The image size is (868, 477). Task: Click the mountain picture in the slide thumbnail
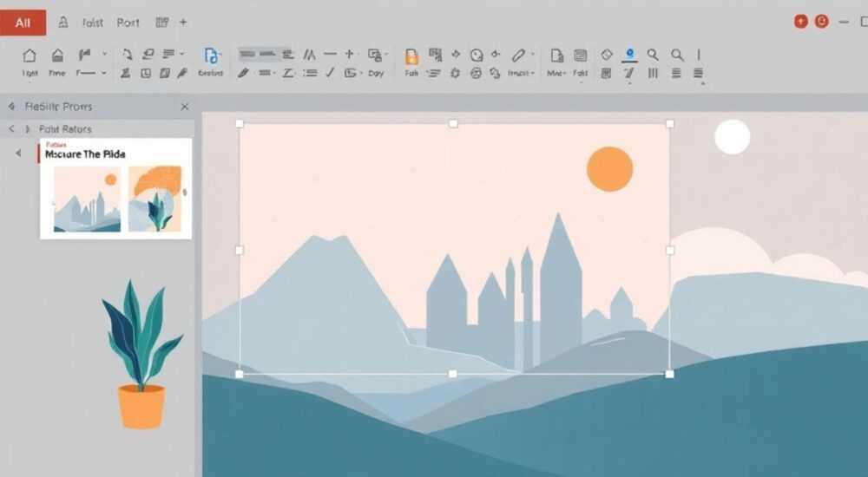pyautogui.click(x=87, y=199)
